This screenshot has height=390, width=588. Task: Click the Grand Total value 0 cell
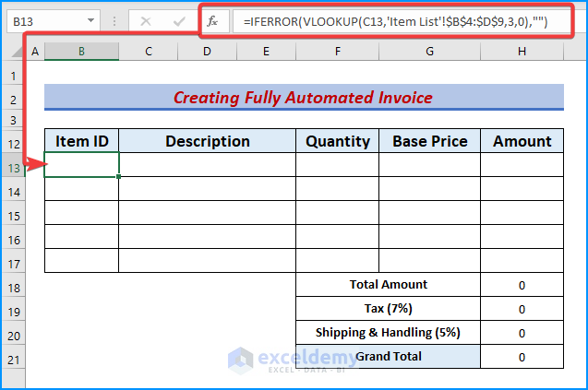coord(522,357)
